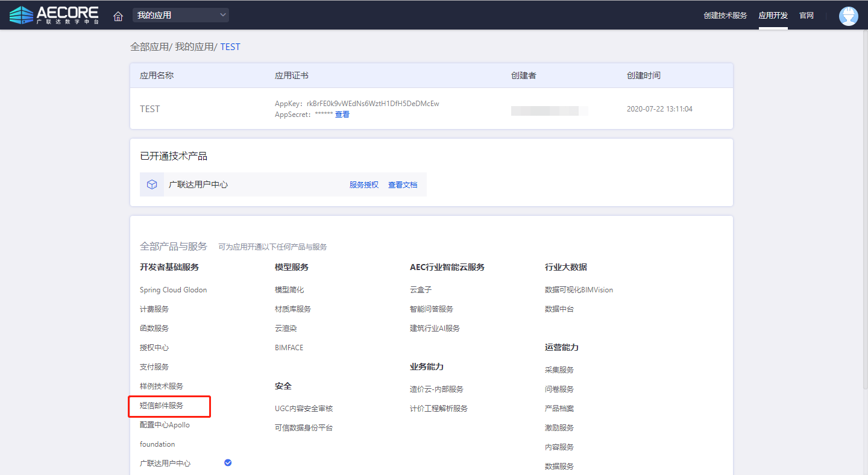Click the 我的应用 breadcrumb
868x475 pixels.
coord(194,46)
